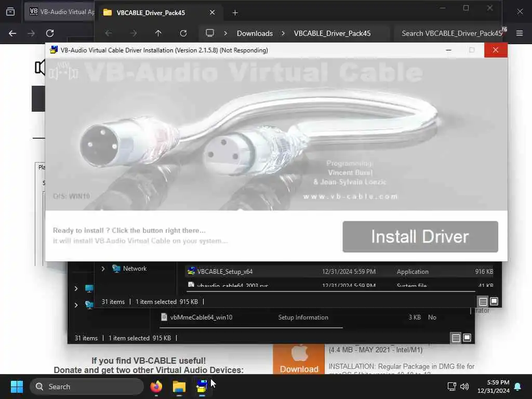Viewport: 532px width, 399px height.
Task: Select VB-Cable installer taskbar icon
Action: 202,387
